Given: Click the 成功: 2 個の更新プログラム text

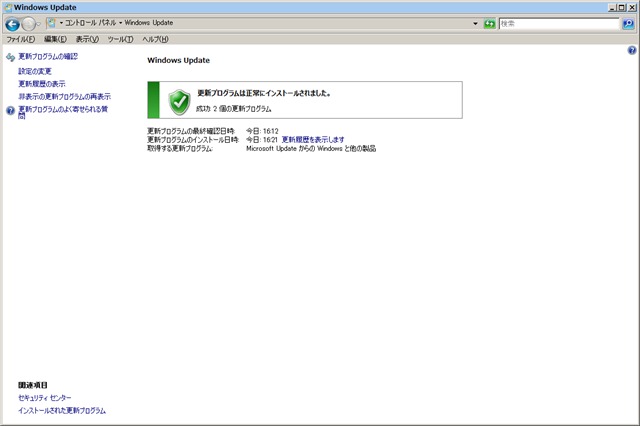Looking at the screenshot, I should point(233,109).
